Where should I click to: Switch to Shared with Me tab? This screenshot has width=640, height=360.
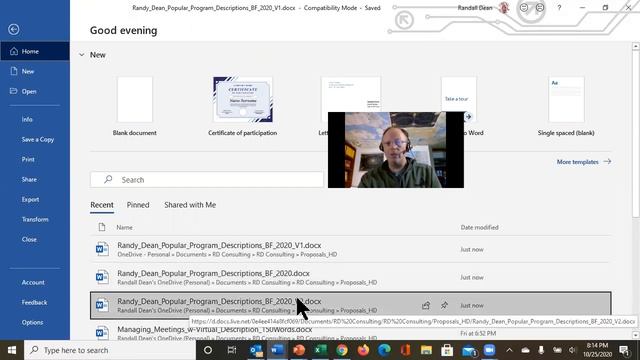190,205
